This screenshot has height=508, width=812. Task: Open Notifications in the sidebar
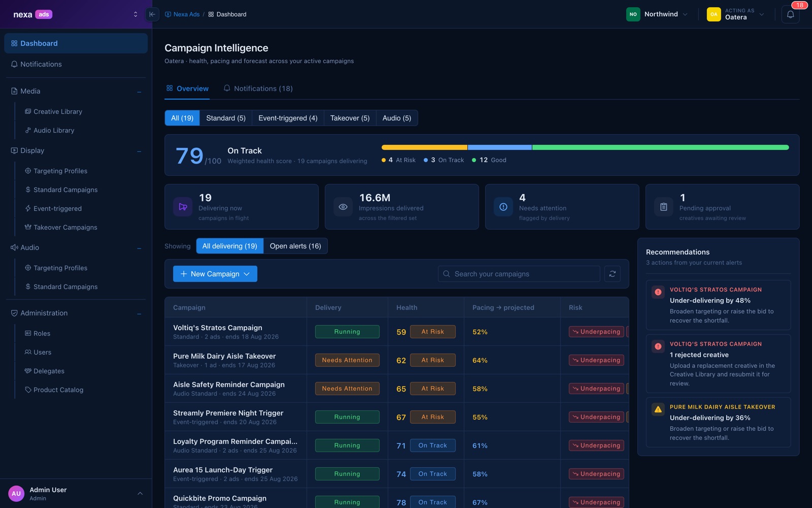(x=76, y=64)
